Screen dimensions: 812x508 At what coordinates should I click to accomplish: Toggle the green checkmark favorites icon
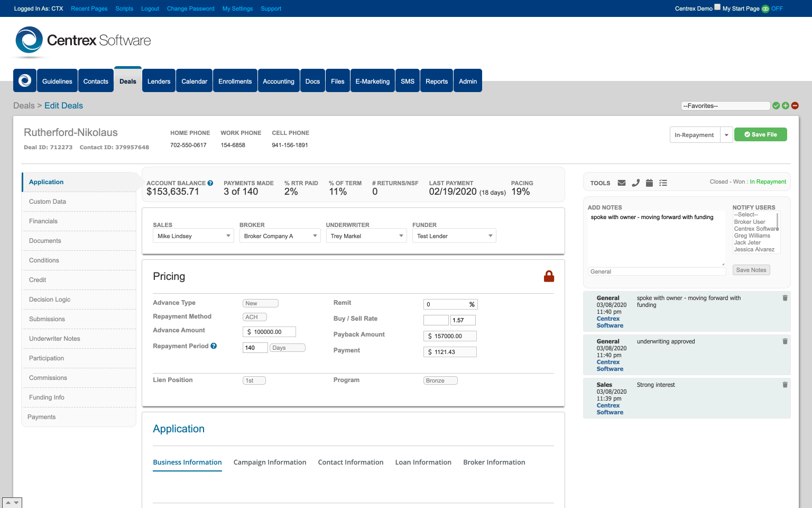click(x=776, y=105)
